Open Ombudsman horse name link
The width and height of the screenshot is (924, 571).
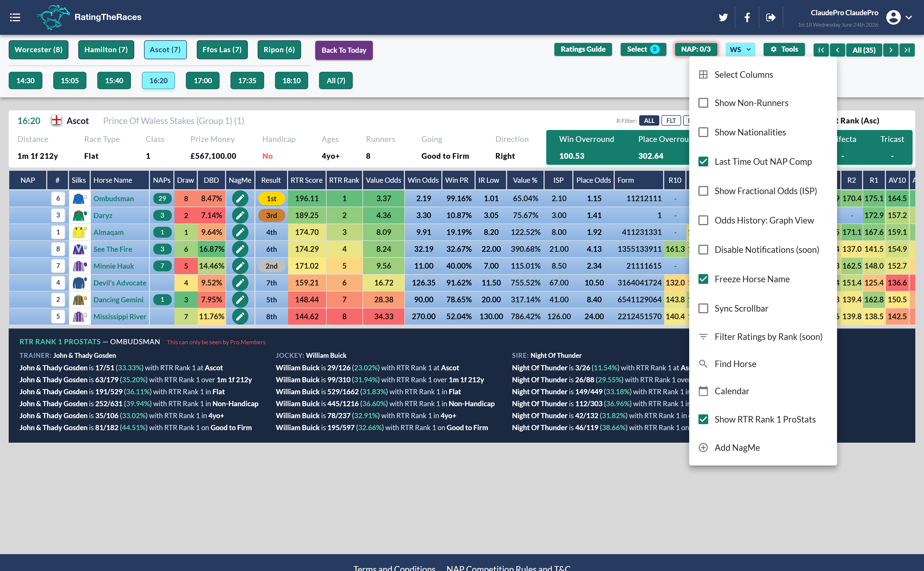(x=114, y=198)
